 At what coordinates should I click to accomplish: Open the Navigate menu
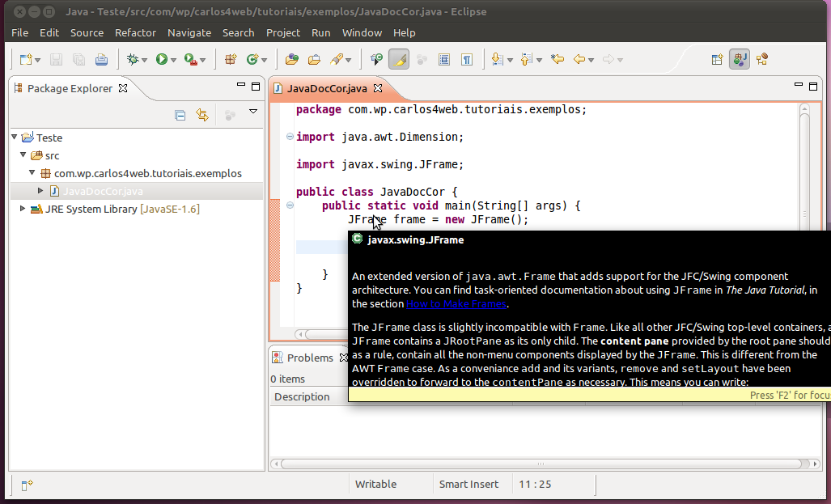(189, 33)
